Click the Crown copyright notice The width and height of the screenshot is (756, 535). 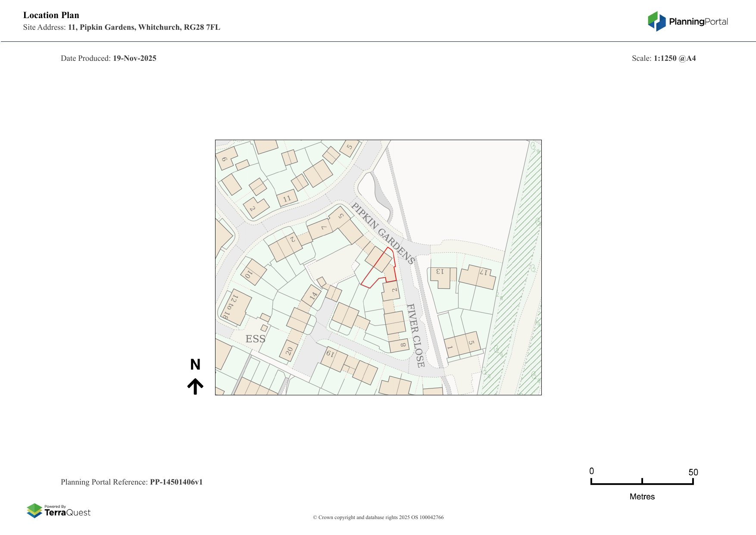pos(378,517)
